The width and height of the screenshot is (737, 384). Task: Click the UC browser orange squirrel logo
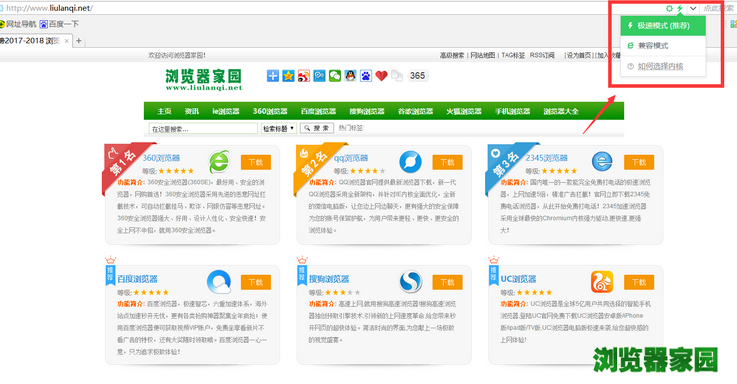(602, 282)
